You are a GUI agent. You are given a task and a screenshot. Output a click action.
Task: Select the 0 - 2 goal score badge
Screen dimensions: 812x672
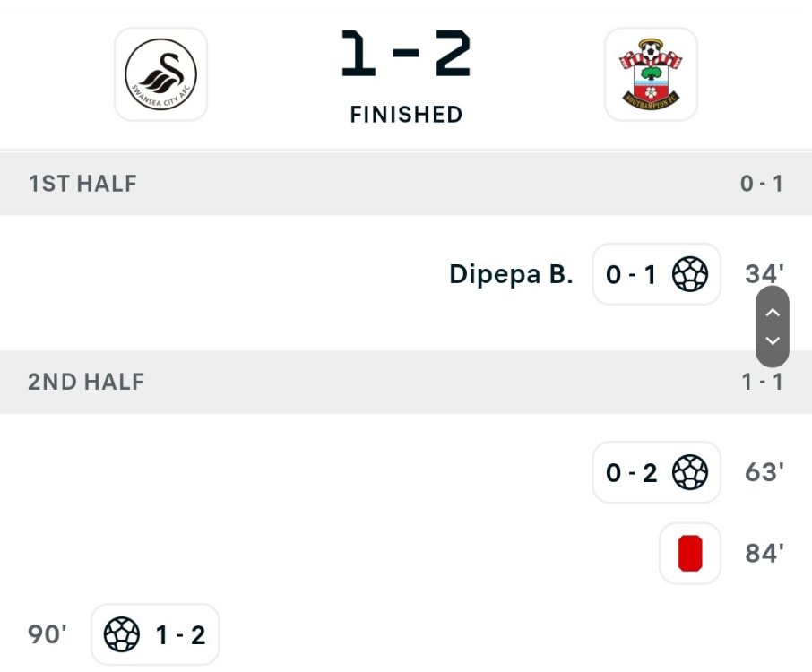pyautogui.click(x=631, y=472)
